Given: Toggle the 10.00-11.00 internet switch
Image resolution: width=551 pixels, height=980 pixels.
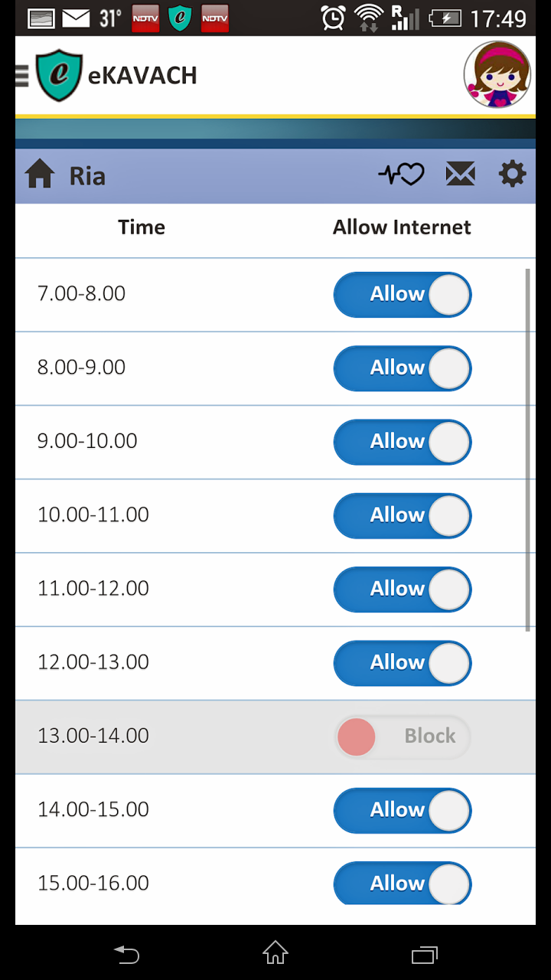Looking at the screenshot, I should pyautogui.click(x=402, y=515).
